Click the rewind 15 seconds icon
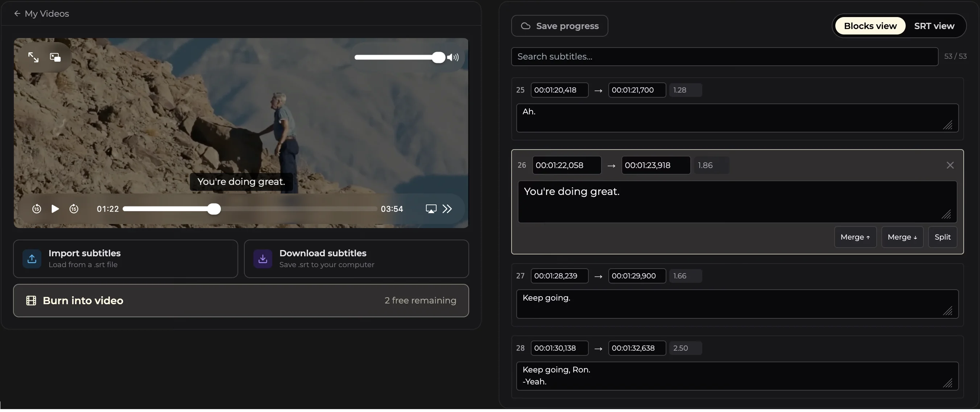This screenshot has width=980, height=412. click(37, 209)
